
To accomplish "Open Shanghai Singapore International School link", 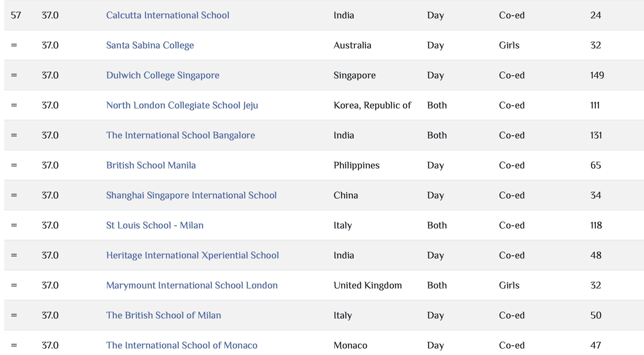I will [191, 195].
